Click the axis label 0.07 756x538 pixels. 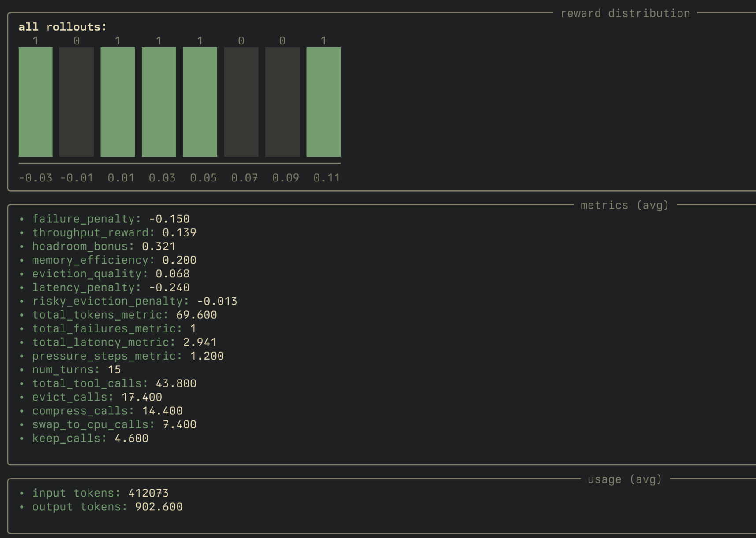pos(245,178)
